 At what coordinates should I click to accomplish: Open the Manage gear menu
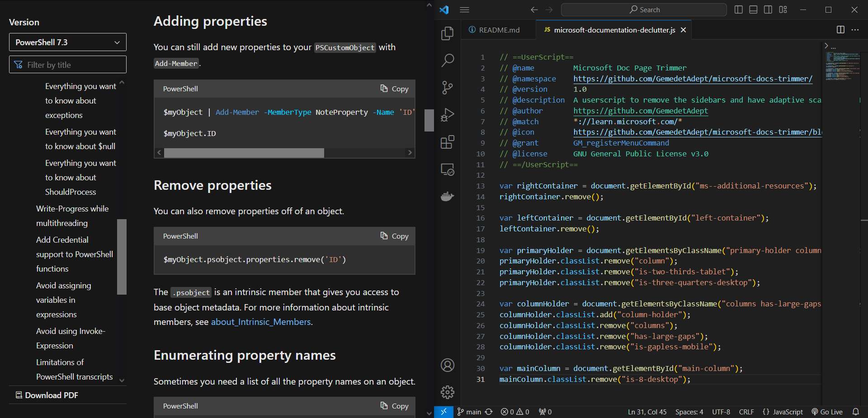[x=447, y=392]
